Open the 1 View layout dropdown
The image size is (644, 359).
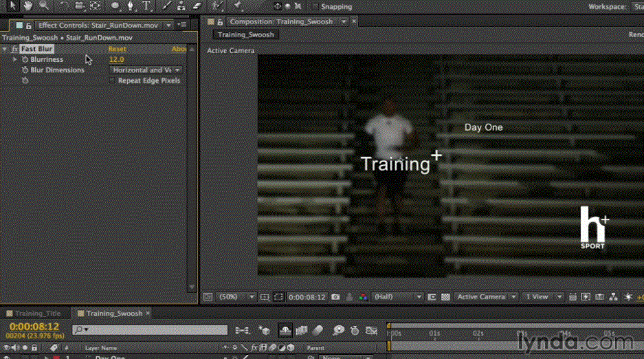[542, 296]
